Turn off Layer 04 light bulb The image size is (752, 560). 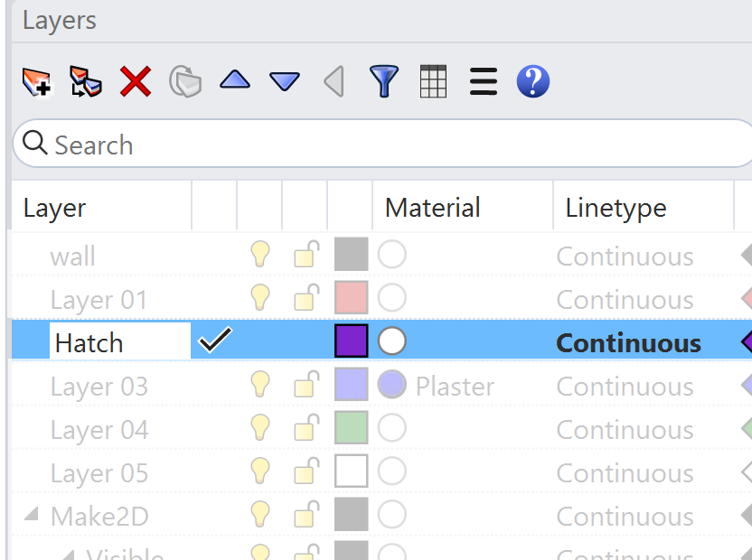(x=260, y=429)
